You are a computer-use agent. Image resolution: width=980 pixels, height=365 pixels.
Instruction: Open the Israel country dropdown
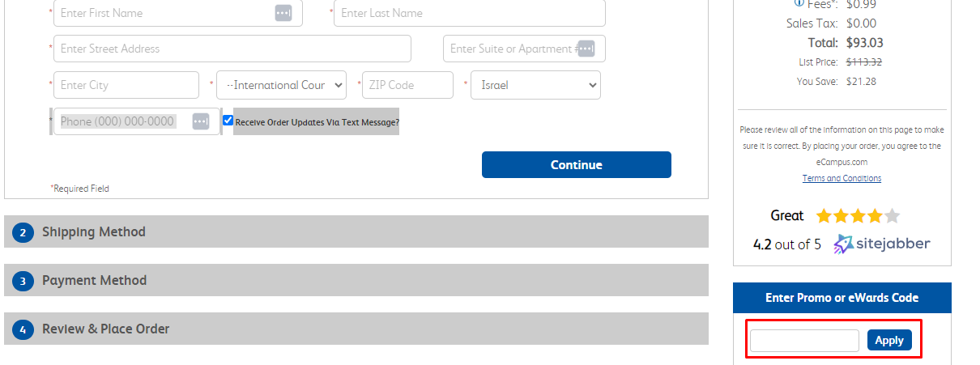tap(535, 85)
